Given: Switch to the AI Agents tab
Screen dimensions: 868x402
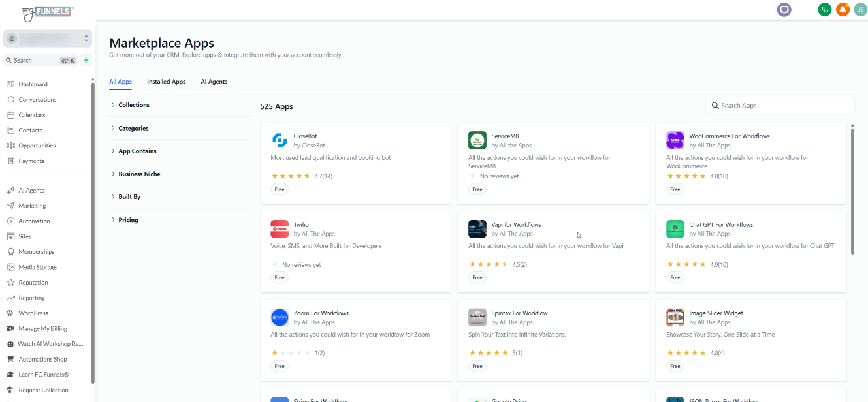Looking at the screenshot, I should pos(214,82).
